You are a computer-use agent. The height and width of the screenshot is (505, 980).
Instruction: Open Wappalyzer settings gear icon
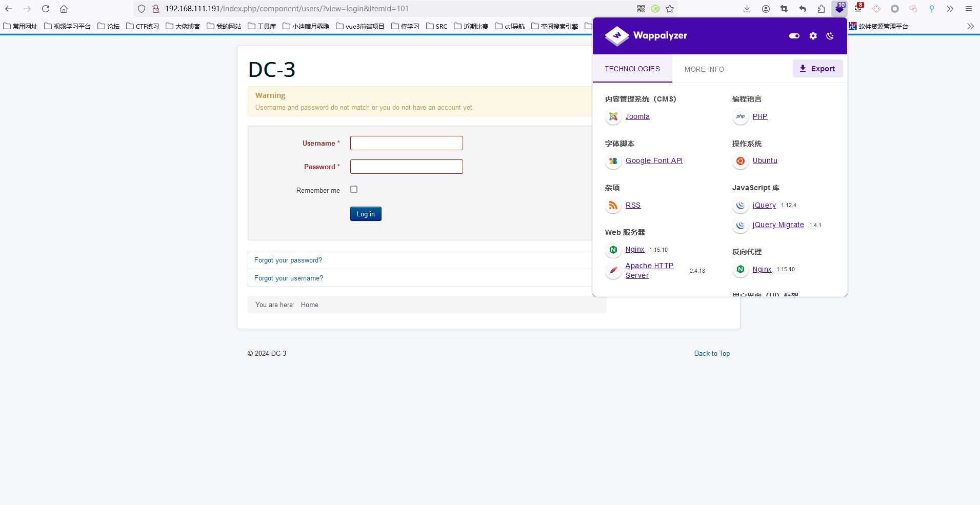coord(813,36)
